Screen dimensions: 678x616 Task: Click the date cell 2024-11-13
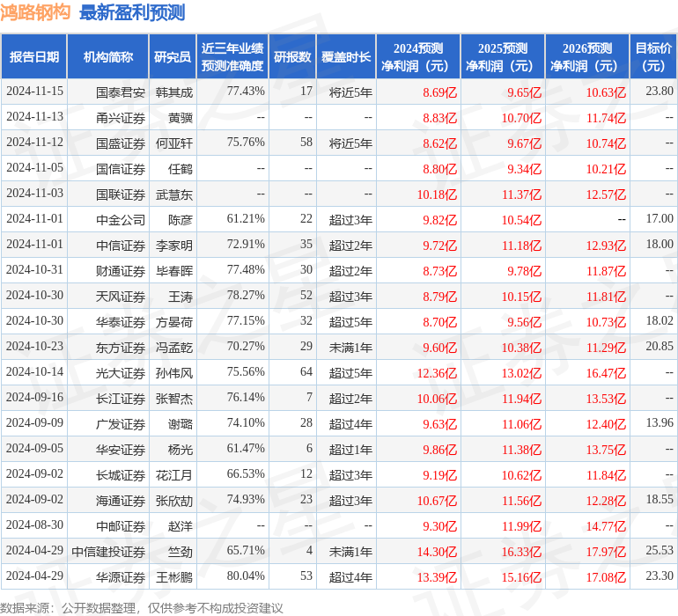pyautogui.click(x=34, y=116)
